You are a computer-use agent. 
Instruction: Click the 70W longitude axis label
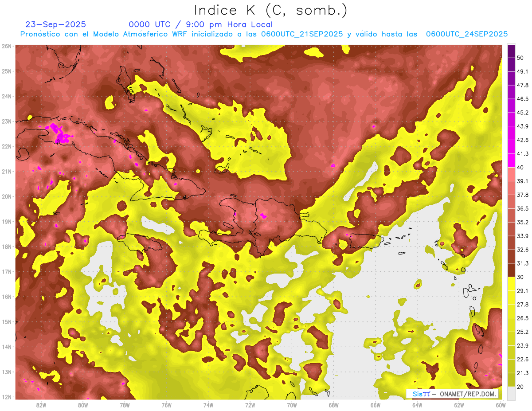coord(292,405)
